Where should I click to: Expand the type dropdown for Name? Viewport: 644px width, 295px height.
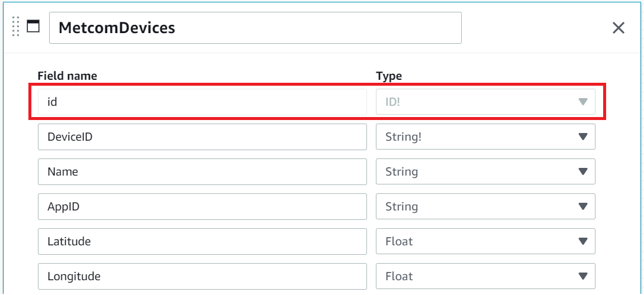(x=485, y=172)
